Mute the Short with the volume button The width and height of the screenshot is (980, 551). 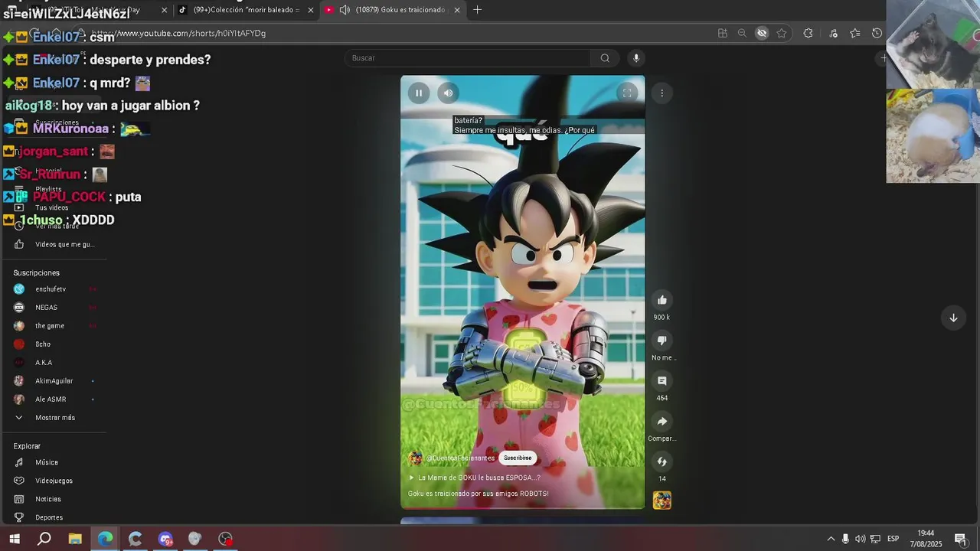click(x=448, y=93)
